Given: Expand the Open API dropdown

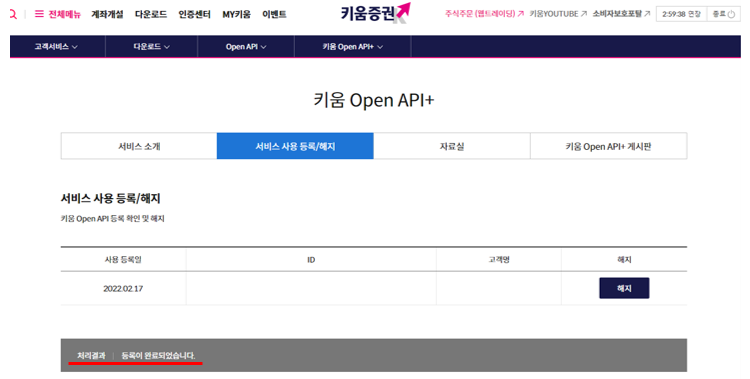Looking at the screenshot, I should (x=246, y=46).
